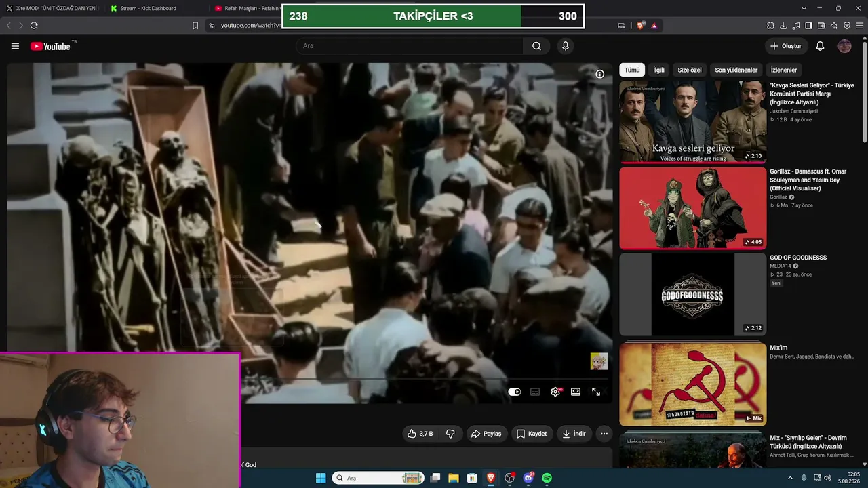
Task: Open Spotify from the taskbar
Action: pos(547,478)
